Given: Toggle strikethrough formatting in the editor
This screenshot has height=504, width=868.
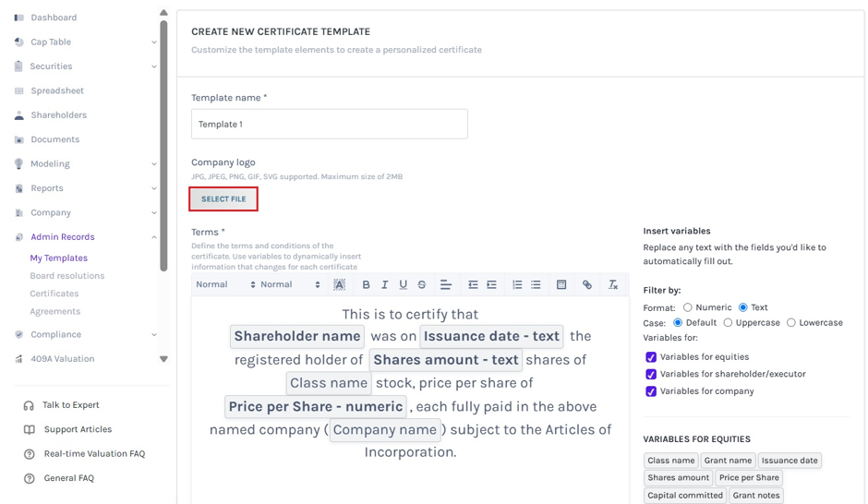Looking at the screenshot, I should (x=422, y=284).
